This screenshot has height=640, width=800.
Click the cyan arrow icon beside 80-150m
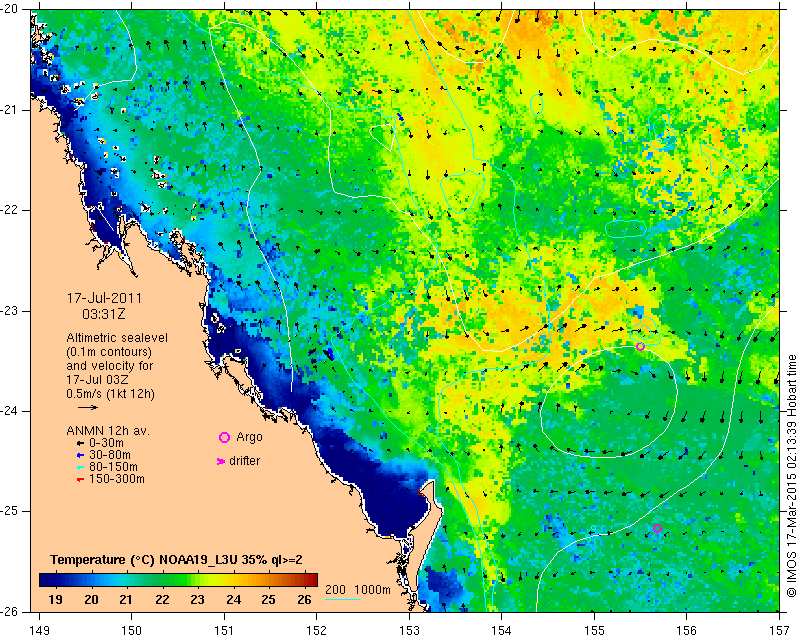[80, 467]
